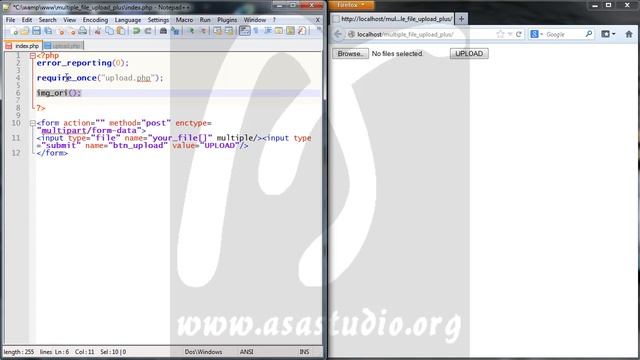Click the "No files selected" label
640x360 pixels.
(397, 53)
